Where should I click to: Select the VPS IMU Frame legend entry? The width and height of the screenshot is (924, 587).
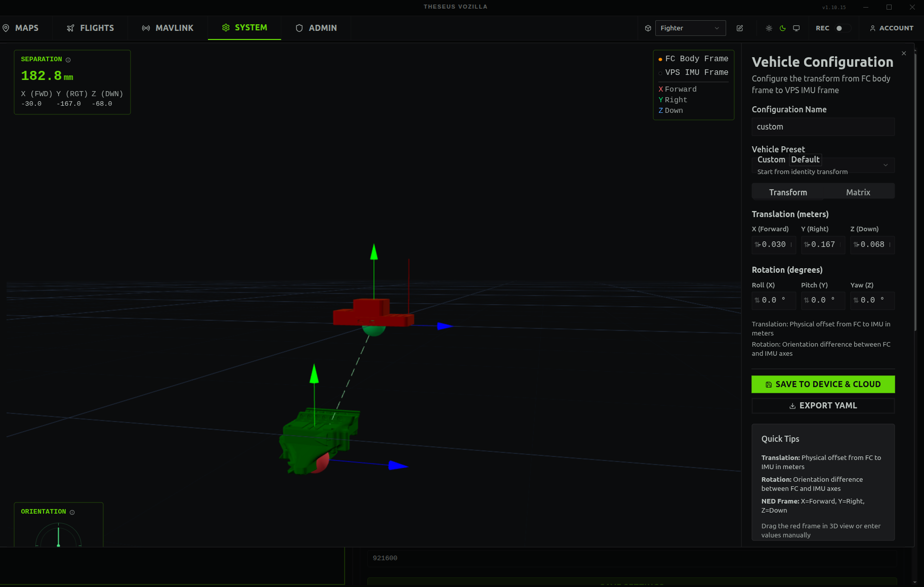(693, 72)
